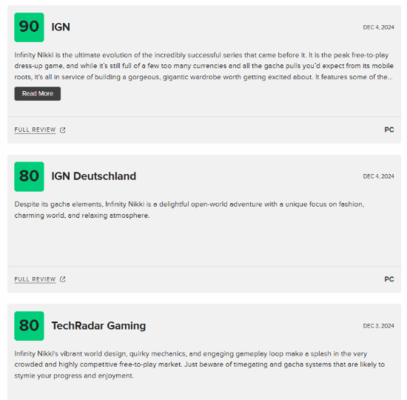Click the external link icon for the IGN review
Screen dimensions: 407x400
coord(63,130)
